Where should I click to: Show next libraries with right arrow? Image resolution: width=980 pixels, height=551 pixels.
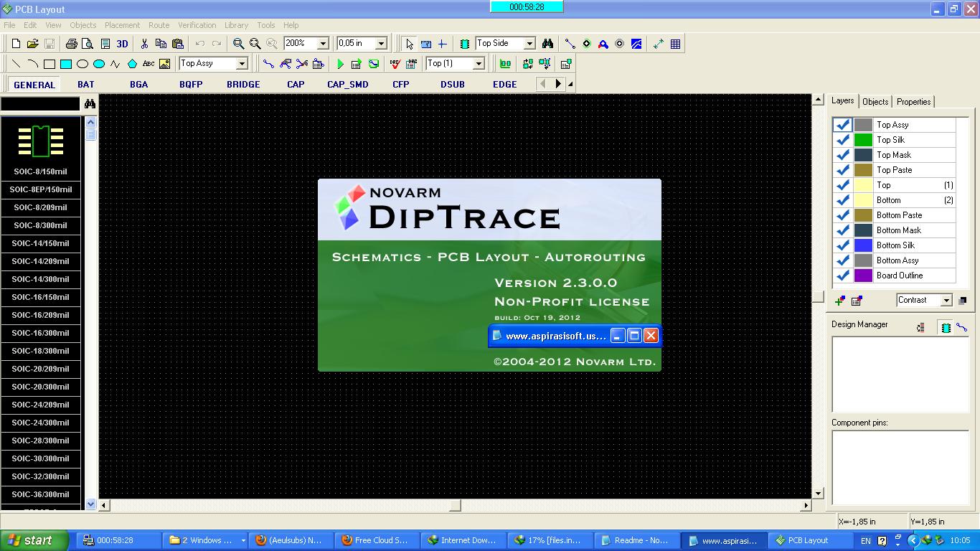(558, 84)
